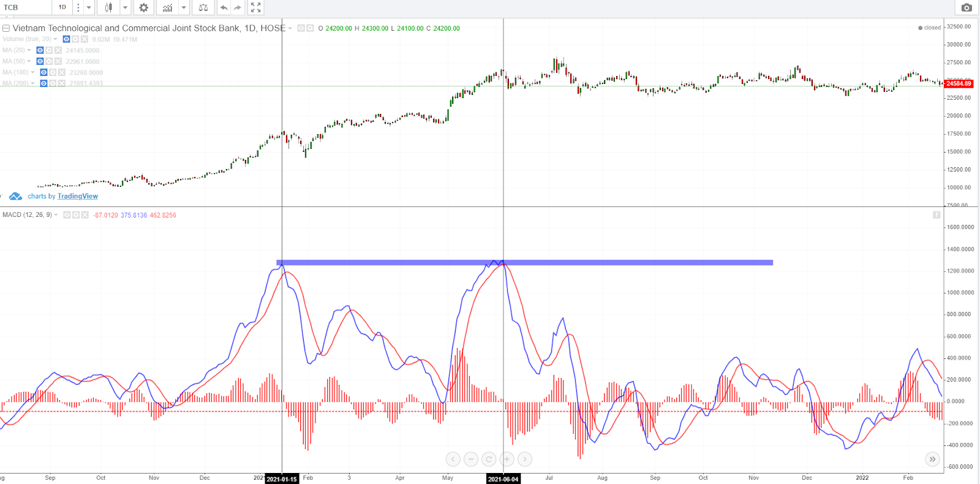The image size is (980, 484).
Task: Click the MA (50) value 22961.0000
Action: tap(83, 61)
